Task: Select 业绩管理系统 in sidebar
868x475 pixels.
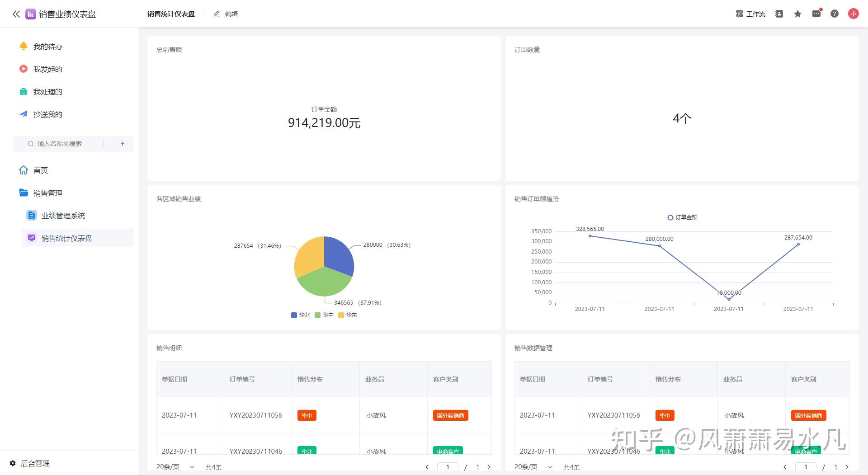Action: (x=63, y=216)
